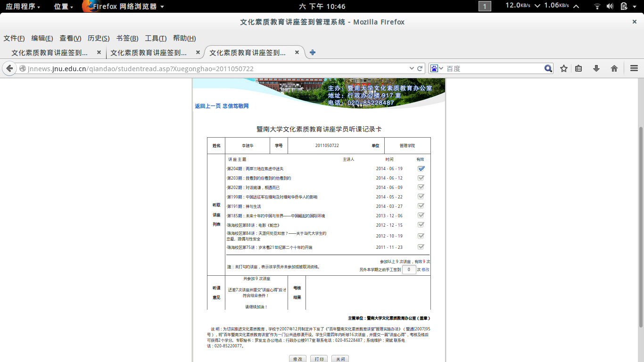The image size is (644, 362).
Task: Toggle the checkbox for 珠海校区第75讲
Action: (421, 247)
